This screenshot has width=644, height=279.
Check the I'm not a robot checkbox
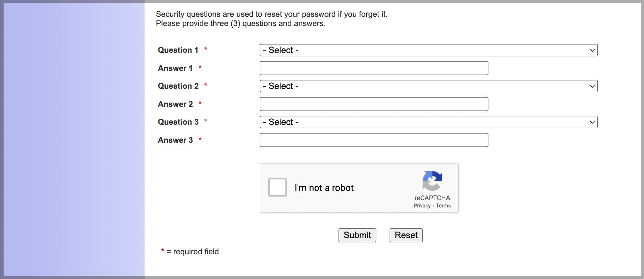point(278,187)
